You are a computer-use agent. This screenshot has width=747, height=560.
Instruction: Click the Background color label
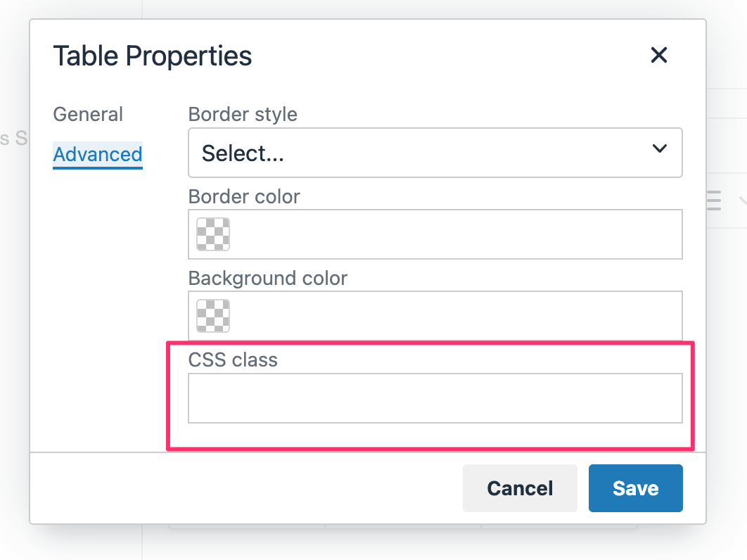(268, 279)
